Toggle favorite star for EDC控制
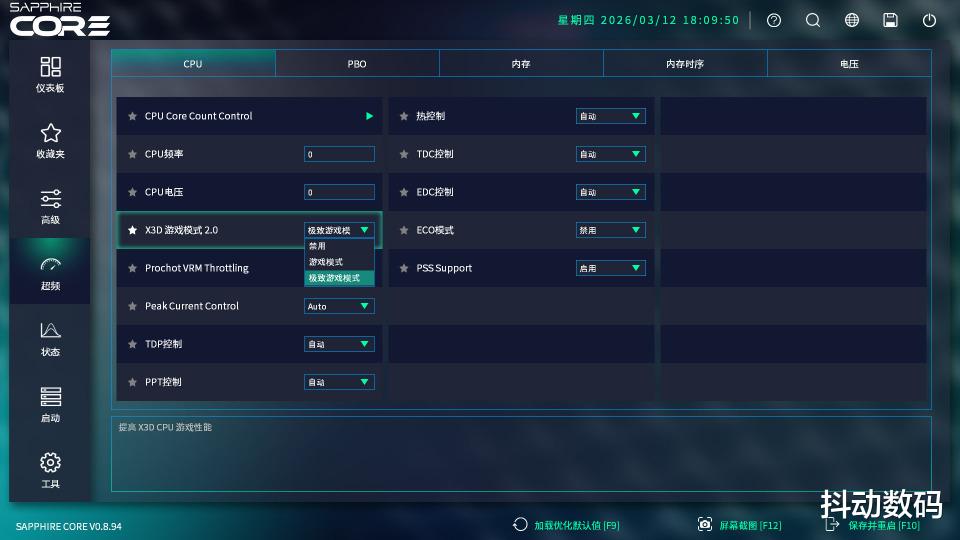The width and height of the screenshot is (960, 540). (x=404, y=192)
